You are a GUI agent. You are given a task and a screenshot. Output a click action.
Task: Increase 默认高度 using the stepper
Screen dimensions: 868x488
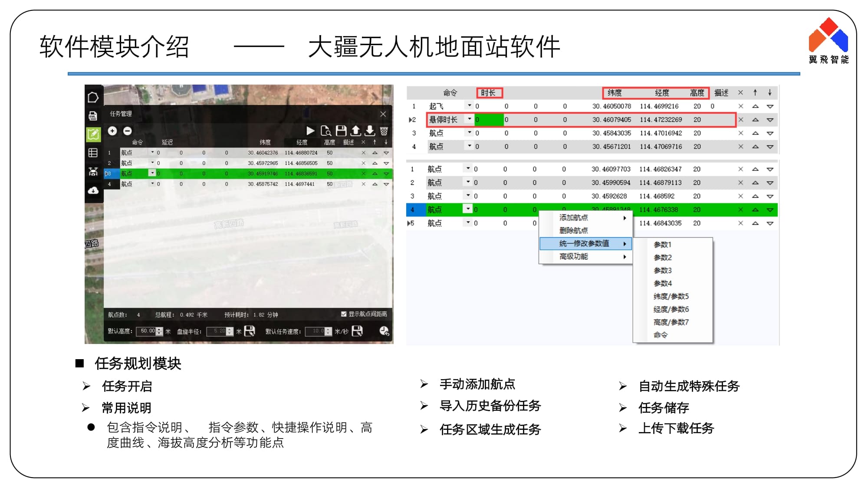click(159, 329)
